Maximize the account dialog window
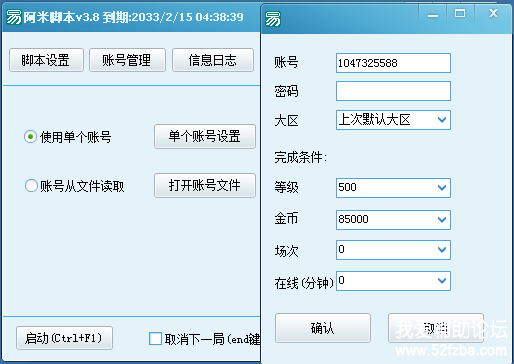The height and width of the screenshot is (364, 514). tap(460, 14)
